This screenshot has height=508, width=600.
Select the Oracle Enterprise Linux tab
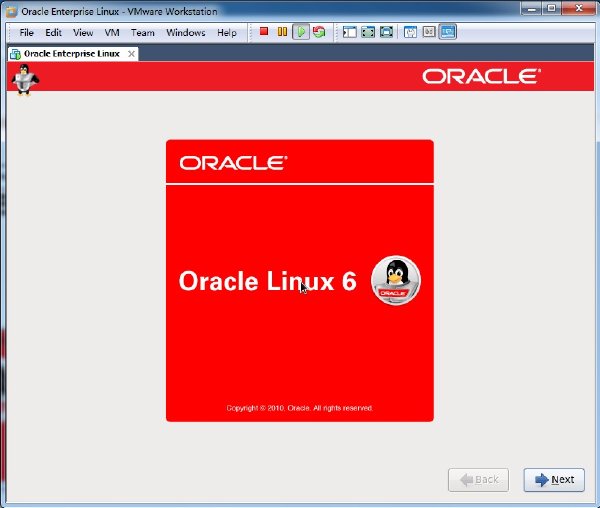tap(72, 54)
